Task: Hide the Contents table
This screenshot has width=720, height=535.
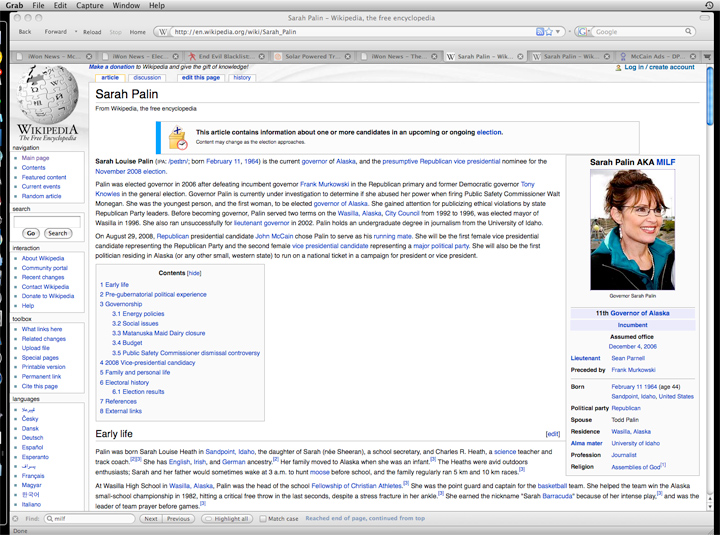Action: click(194, 273)
